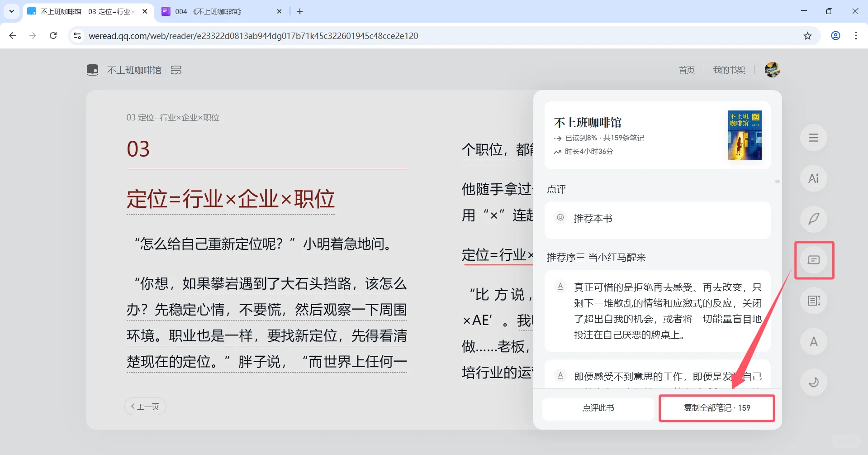Open 我的书架 link
This screenshot has height=455, width=868.
coord(729,70)
